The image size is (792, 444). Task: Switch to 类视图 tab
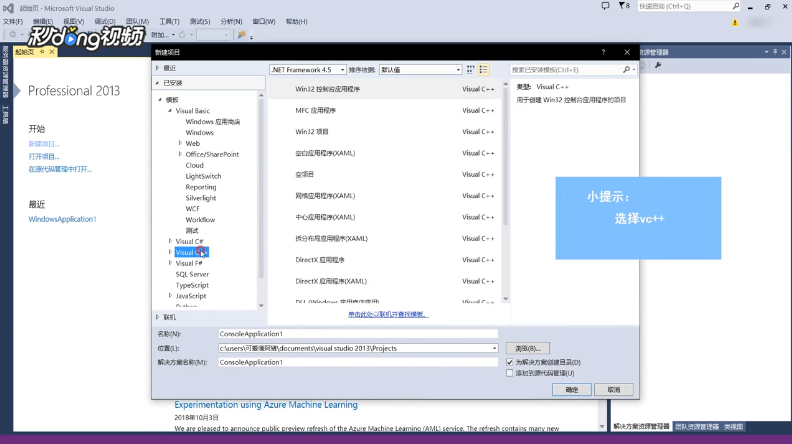[x=733, y=427]
